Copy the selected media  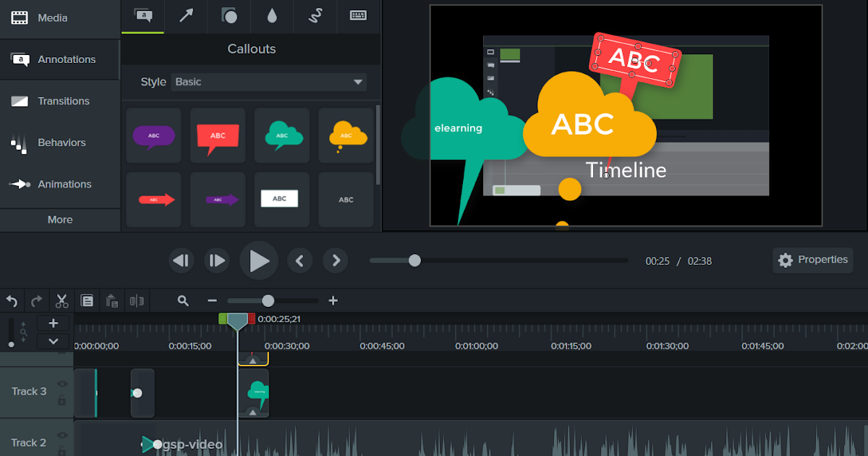click(x=87, y=301)
